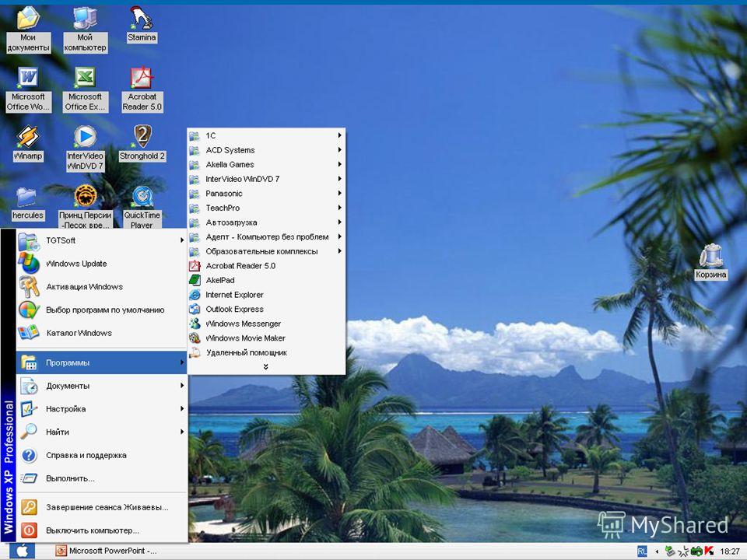The height and width of the screenshot is (560, 747).
Task: Open Справка и поддержка
Action: 101,455
